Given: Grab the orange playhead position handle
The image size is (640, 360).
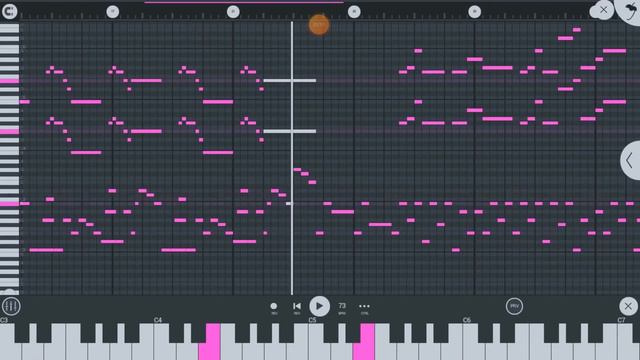Looking at the screenshot, I should click(319, 25).
